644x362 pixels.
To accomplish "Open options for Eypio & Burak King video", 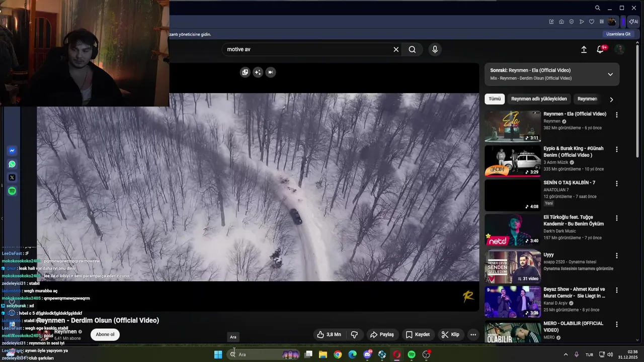I will (616, 149).
